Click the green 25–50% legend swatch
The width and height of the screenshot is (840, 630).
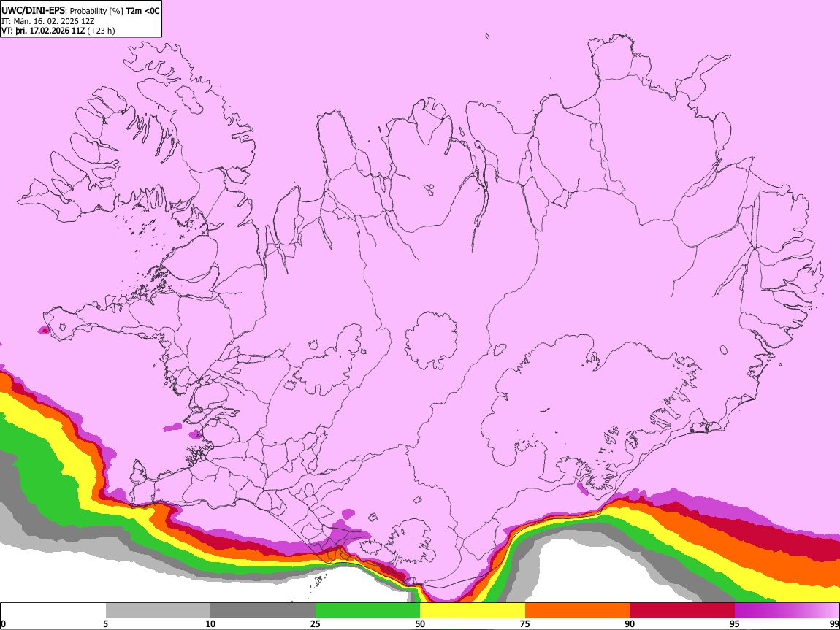pos(367,610)
